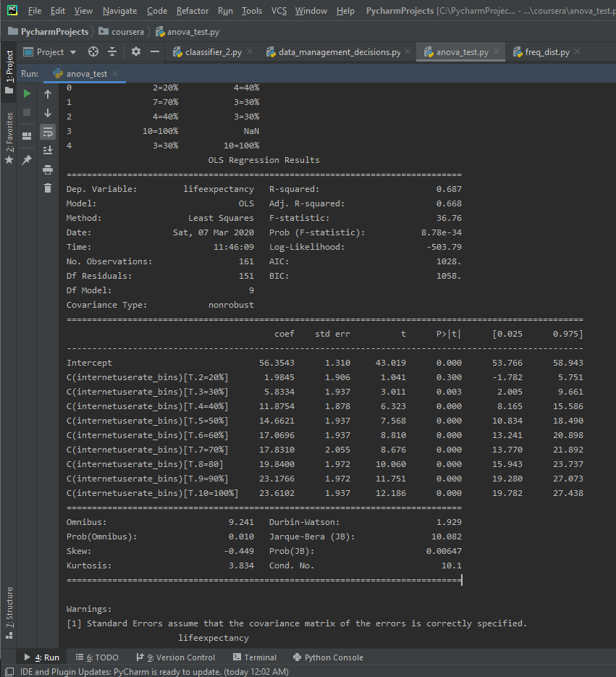
Task: Toggle soft-wrap in the Run console
Action: tap(48, 132)
